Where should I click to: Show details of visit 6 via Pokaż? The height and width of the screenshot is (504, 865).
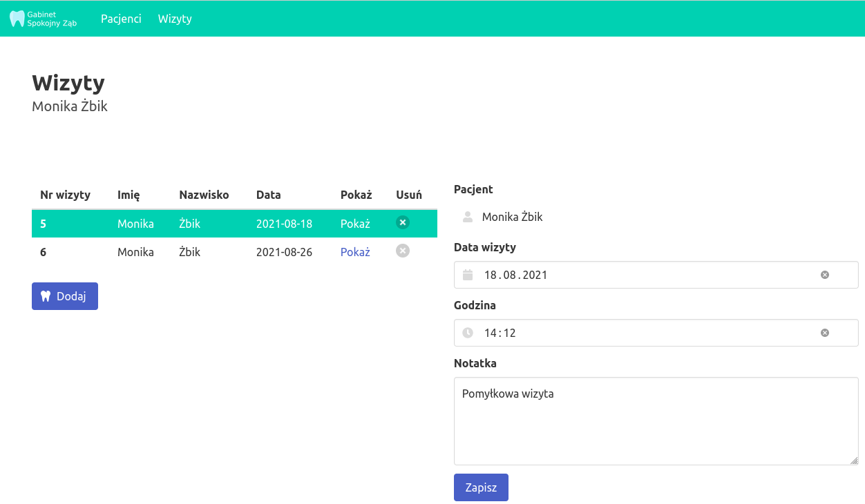355,252
